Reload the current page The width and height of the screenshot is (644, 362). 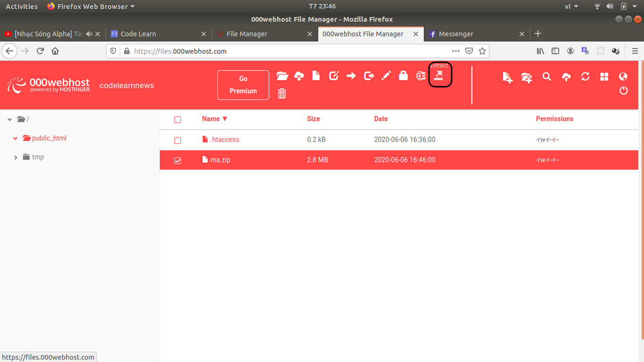tap(41, 51)
